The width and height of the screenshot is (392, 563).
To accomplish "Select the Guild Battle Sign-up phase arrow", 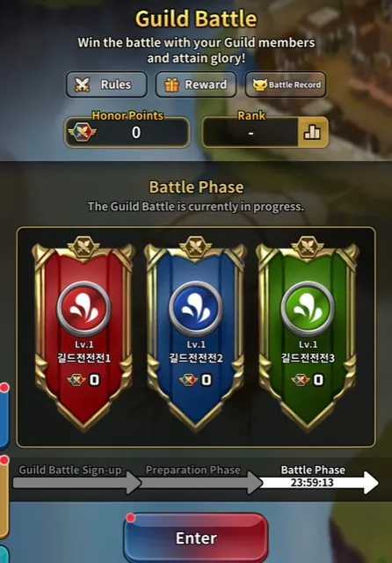I will 77,483.
